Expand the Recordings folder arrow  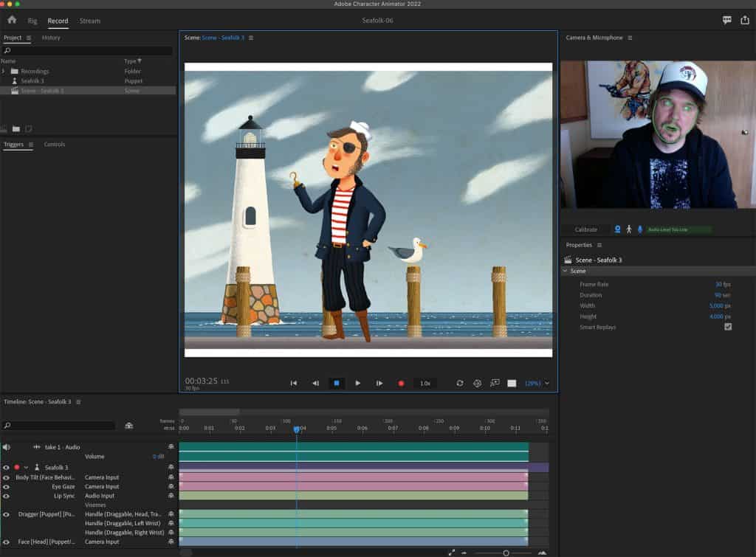pyautogui.click(x=4, y=71)
